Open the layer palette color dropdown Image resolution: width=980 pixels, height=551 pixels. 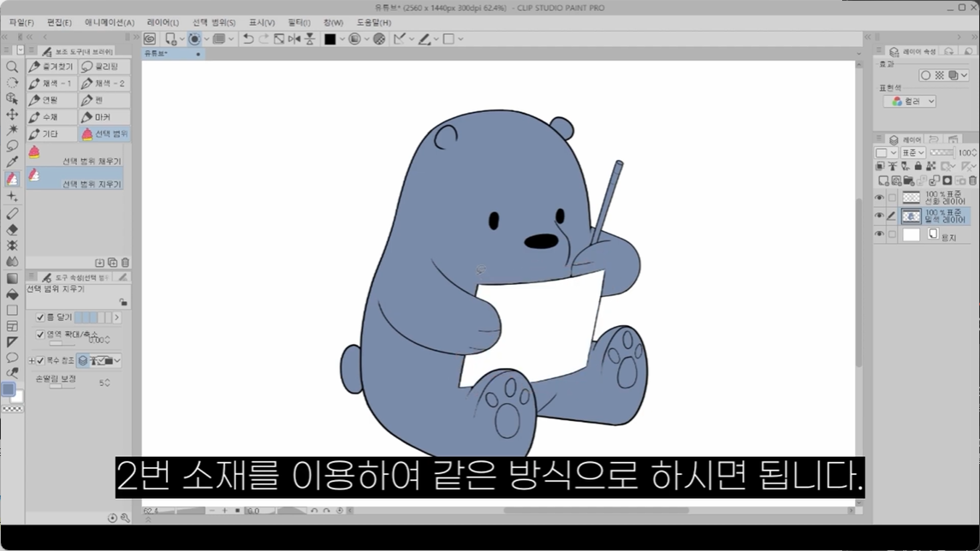coord(886,152)
